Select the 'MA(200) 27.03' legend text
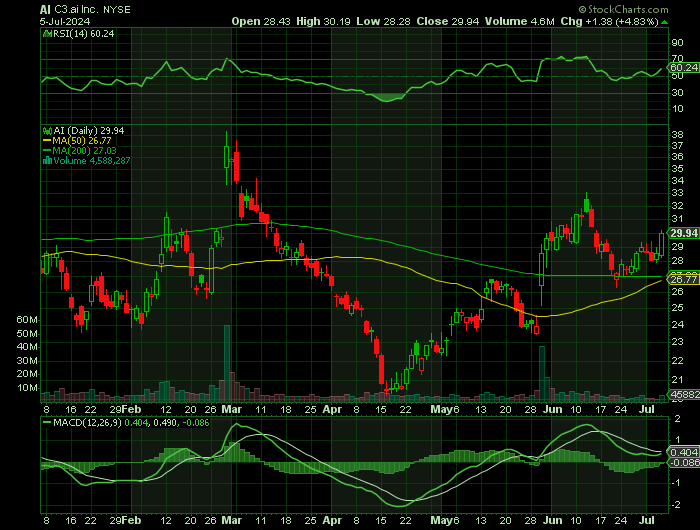700x530 pixels. (84, 151)
